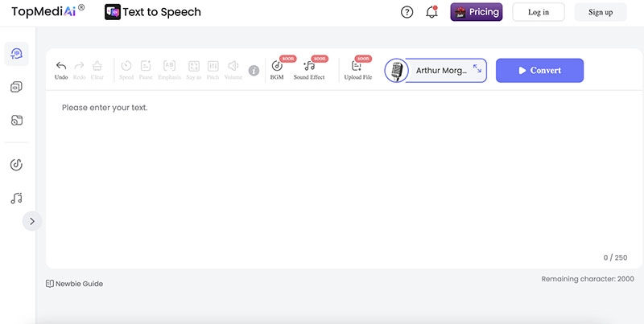Insert a Pause using the toolbar
644x324 pixels.
click(146, 67)
